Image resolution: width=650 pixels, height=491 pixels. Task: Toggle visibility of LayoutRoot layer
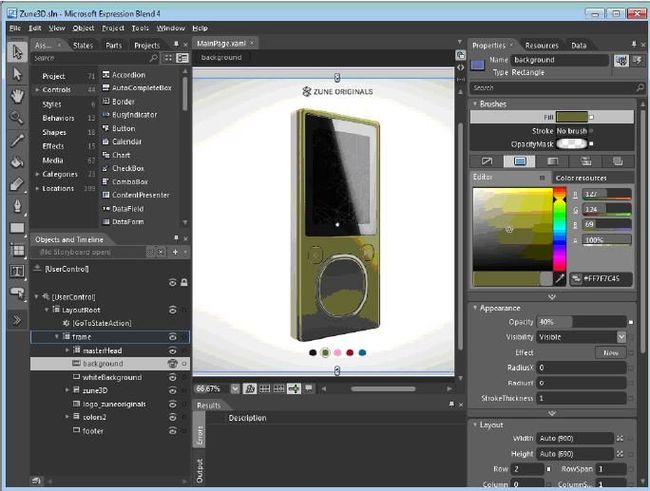point(172,310)
